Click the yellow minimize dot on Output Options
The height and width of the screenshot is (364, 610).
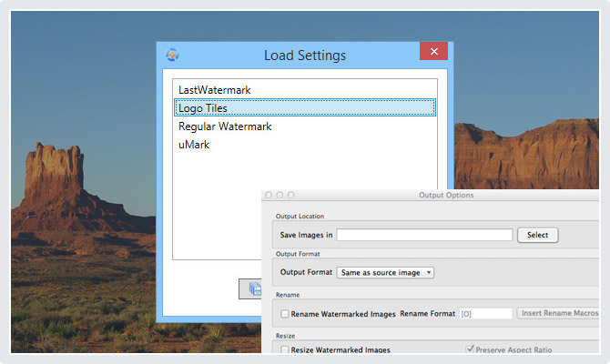point(280,195)
